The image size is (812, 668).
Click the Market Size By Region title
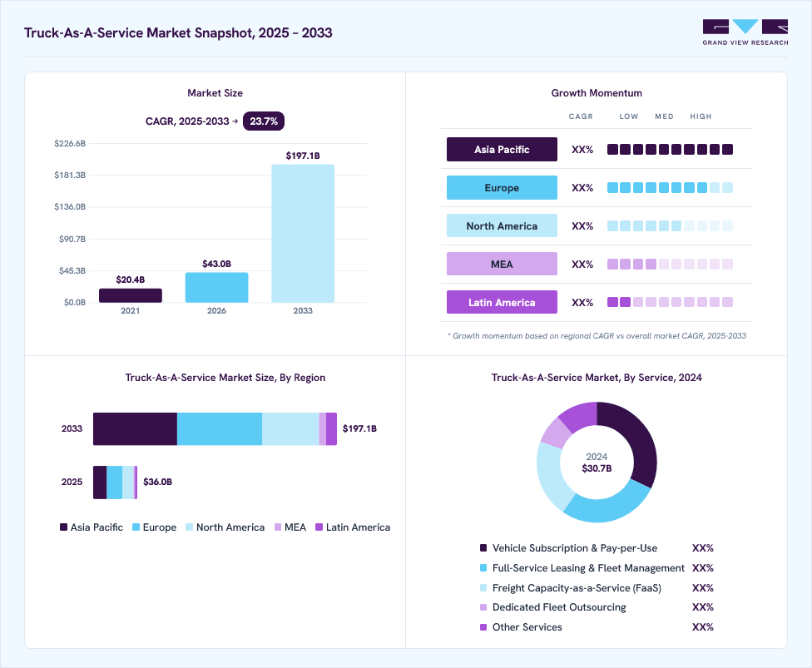point(225,378)
